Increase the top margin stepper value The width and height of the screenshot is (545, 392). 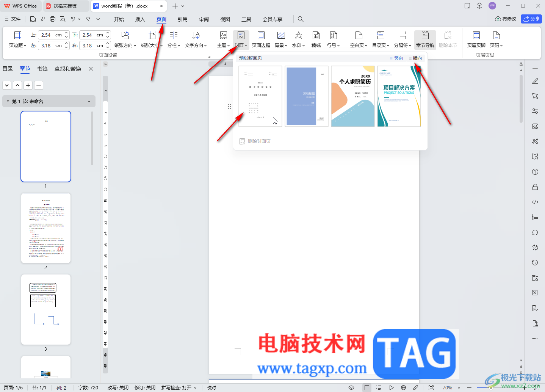(66, 33)
